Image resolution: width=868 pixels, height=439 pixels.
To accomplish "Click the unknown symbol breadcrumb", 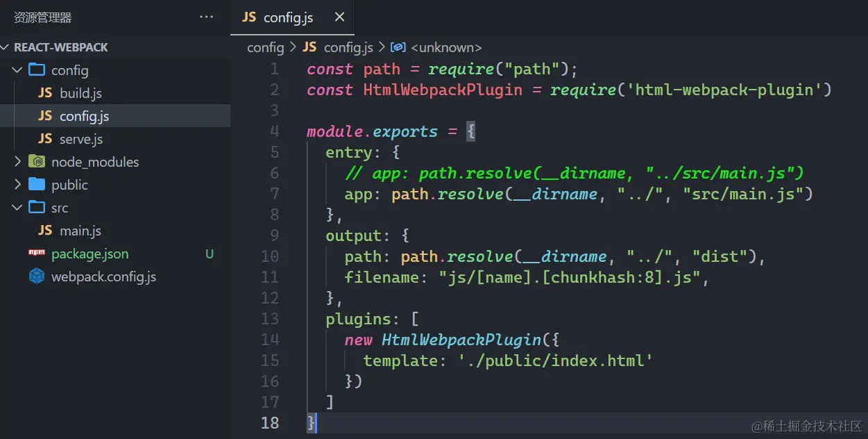I will tap(446, 47).
